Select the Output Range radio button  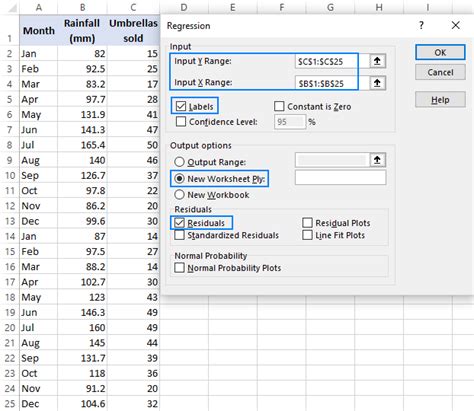tap(179, 162)
